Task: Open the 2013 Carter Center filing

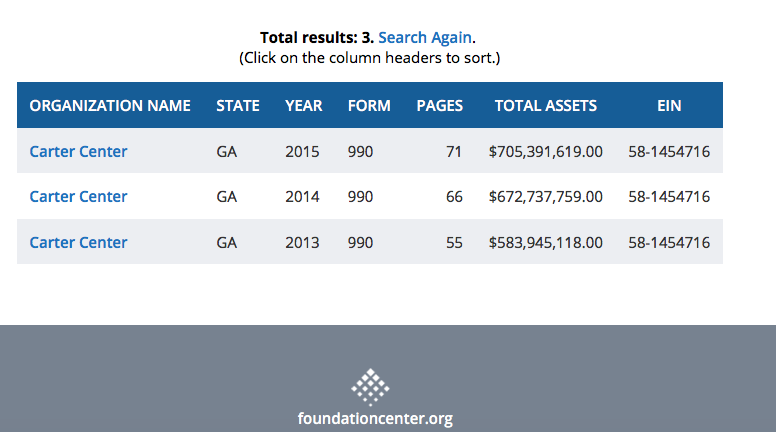Action: (78, 242)
